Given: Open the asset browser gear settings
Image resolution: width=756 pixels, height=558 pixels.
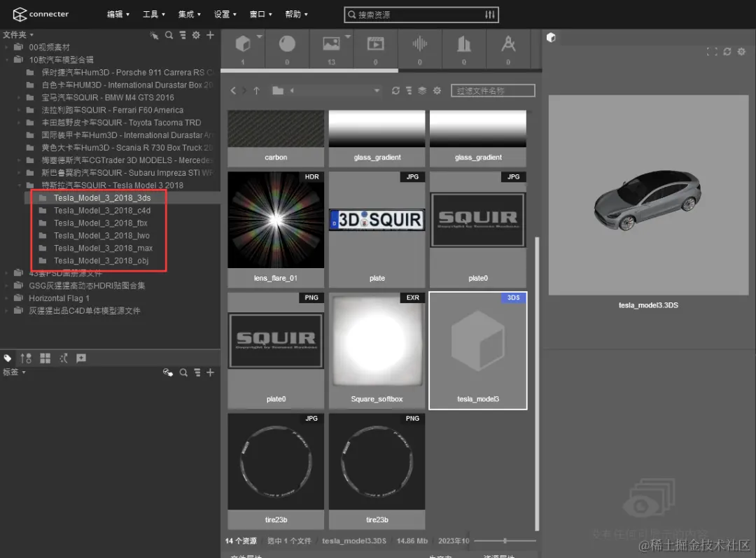Looking at the screenshot, I should [437, 91].
